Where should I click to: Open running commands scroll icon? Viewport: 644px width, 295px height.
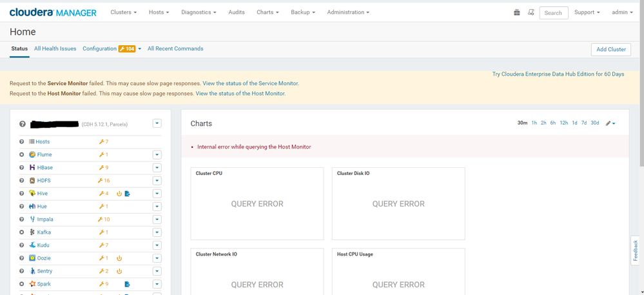coord(531,12)
